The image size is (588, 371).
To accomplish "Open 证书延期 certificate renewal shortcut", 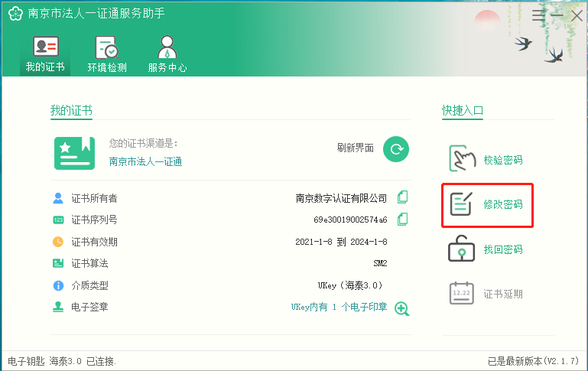I will 487,294.
